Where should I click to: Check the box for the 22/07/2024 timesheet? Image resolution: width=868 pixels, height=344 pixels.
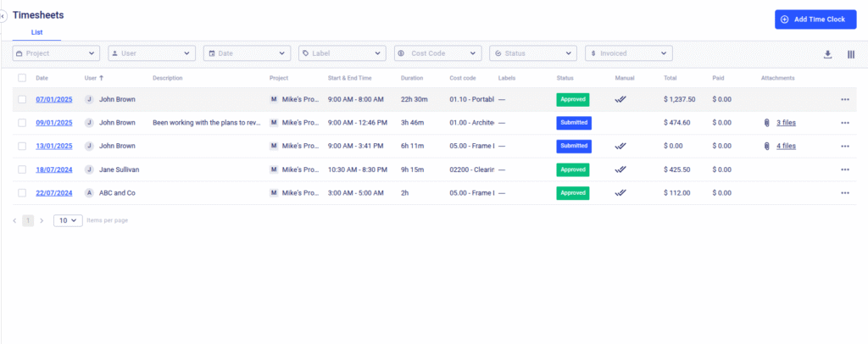pos(22,193)
